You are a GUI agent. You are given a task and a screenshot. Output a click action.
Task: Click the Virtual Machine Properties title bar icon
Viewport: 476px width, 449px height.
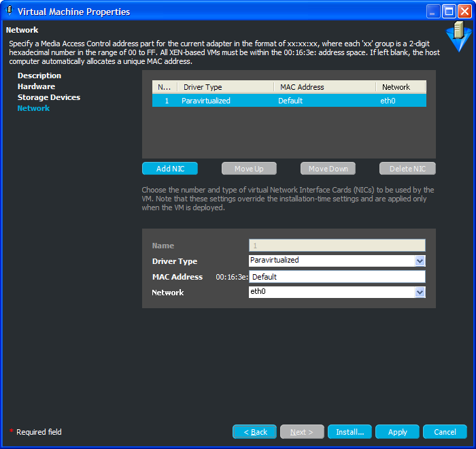(9, 11)
